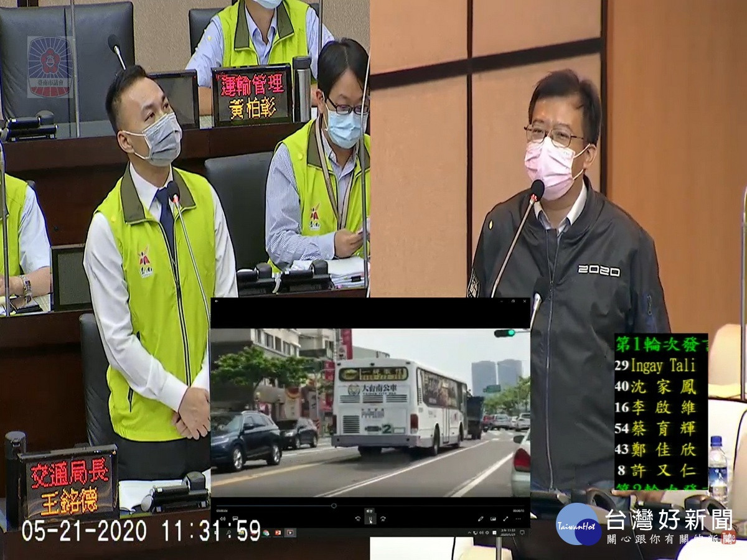747x560 pixels.
Task: Click the name '李啟維' in the speaker list
Action: tap(664, 408)
